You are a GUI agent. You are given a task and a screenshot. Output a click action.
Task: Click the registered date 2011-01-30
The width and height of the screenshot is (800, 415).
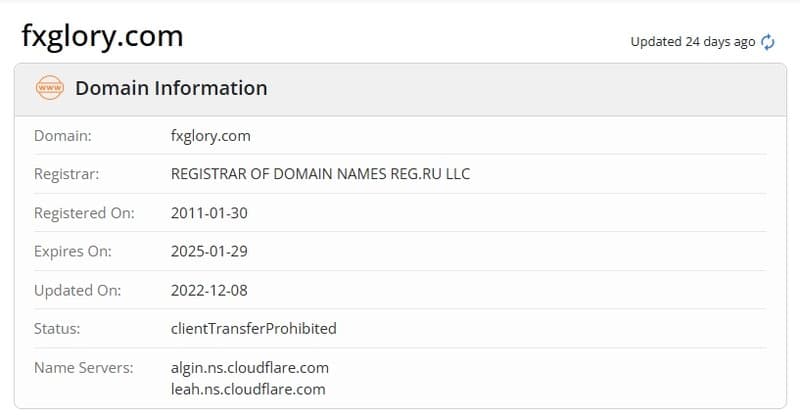(209, 213)
